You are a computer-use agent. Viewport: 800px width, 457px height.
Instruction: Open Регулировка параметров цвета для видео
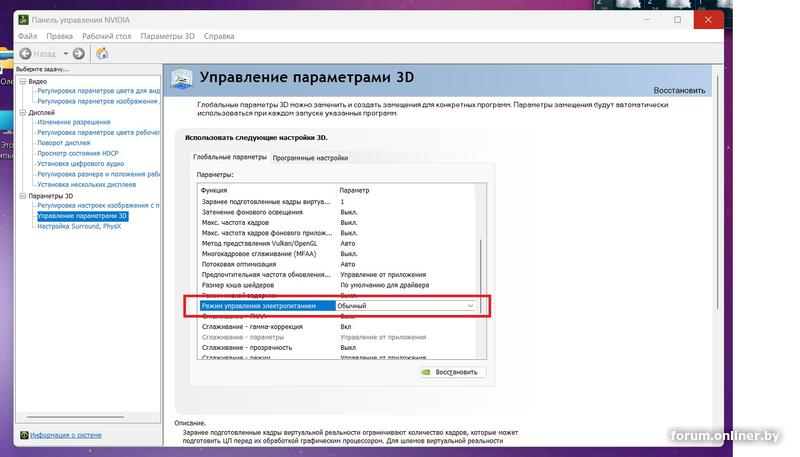pos(98,91)
